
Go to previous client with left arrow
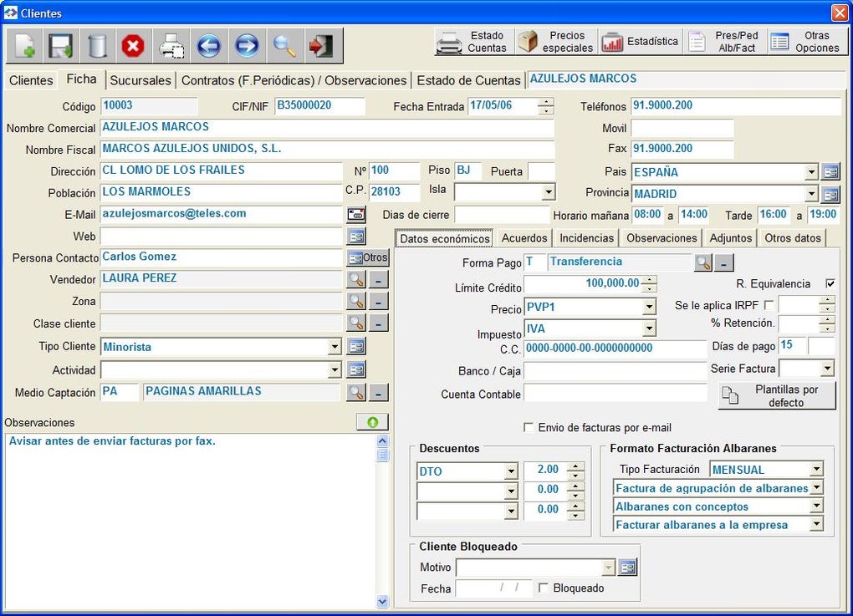[x=209, y=46]
